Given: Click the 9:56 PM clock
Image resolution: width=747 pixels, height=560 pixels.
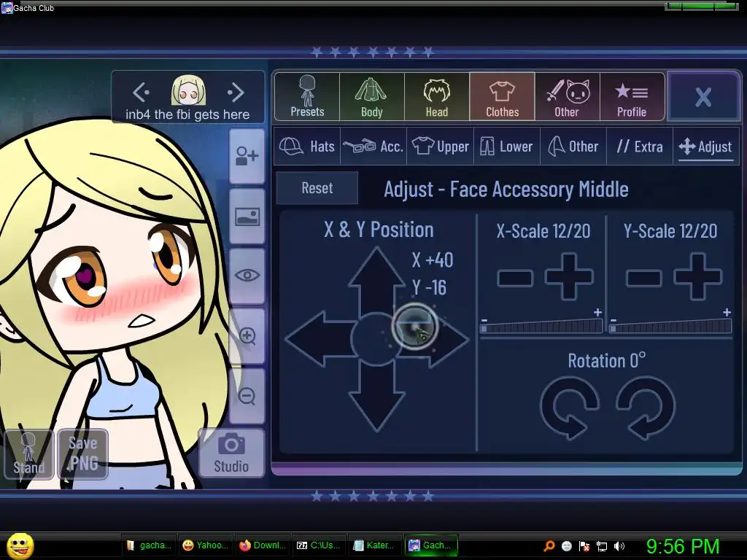Looking at the screenshot, I should pos(682,546).
